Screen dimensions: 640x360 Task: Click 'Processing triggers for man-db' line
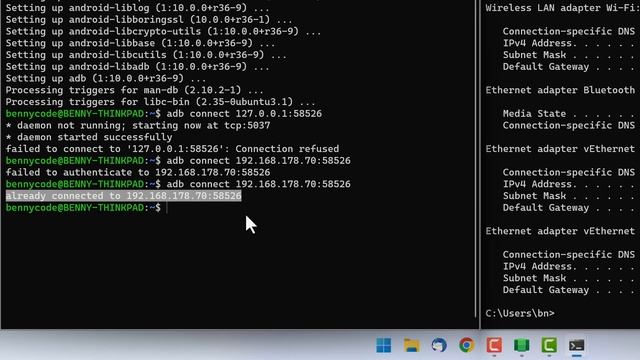pyautogui.click(x=135, y=90)
